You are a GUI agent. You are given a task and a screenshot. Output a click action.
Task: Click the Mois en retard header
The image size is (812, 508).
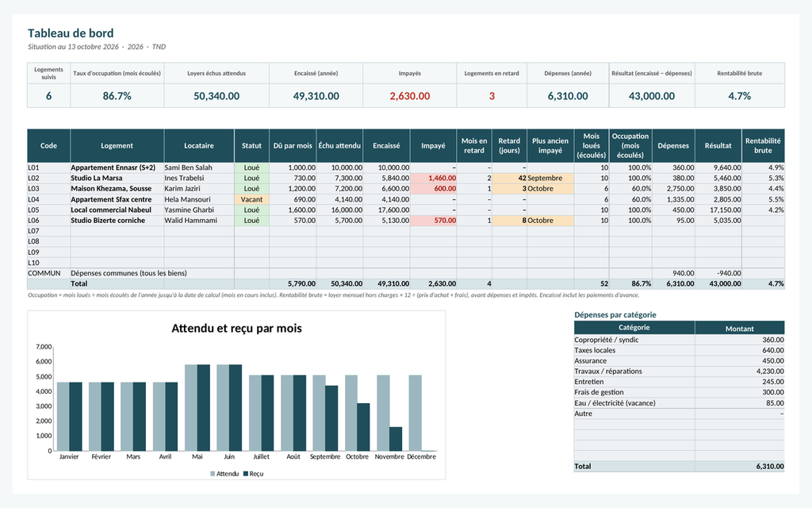(474, 146)
